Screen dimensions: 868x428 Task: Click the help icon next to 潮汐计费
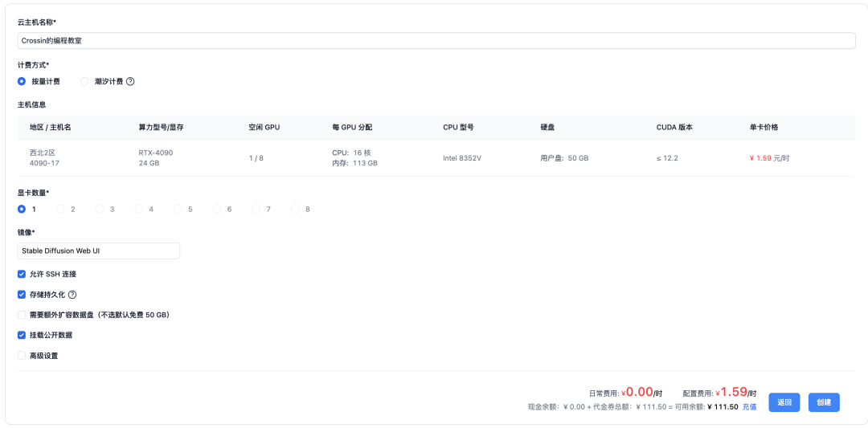point(130,81)
